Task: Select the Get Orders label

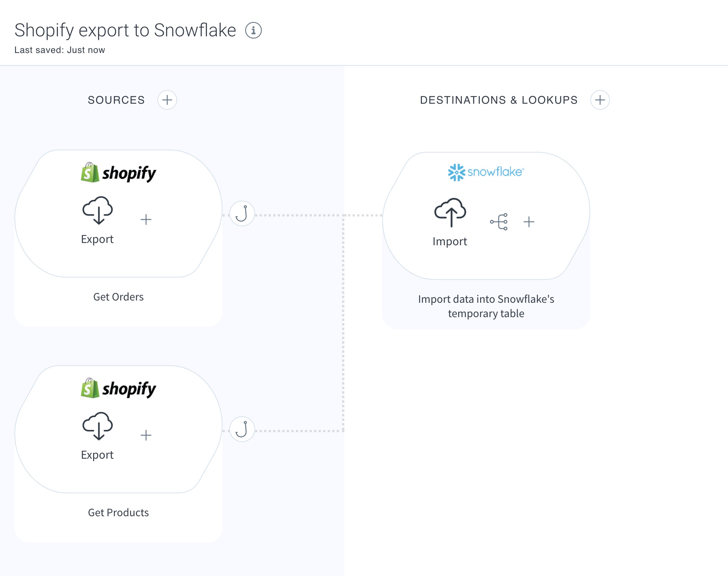Action: pos(118,297)
